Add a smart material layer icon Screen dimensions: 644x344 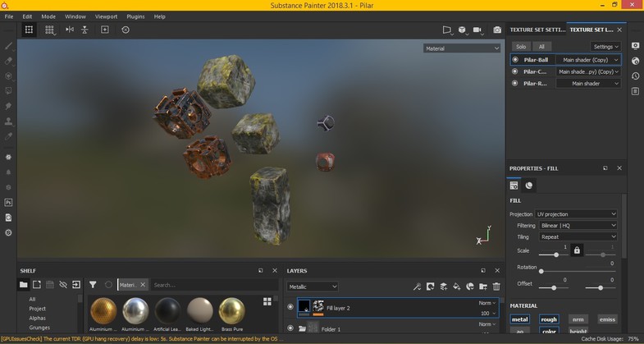pos(470,287)
